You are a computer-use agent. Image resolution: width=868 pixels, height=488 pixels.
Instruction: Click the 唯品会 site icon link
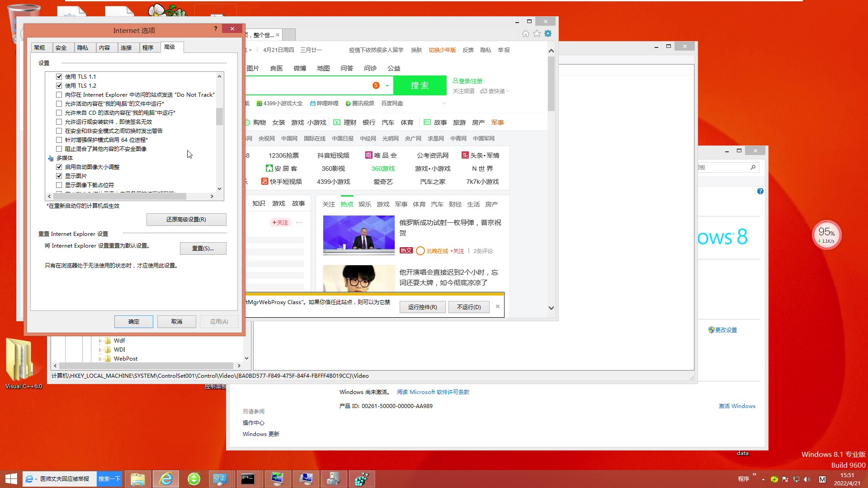(x=381, y=155)
